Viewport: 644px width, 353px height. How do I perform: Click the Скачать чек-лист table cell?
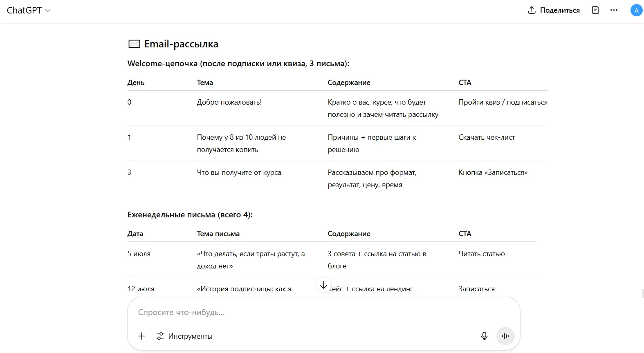487,137
